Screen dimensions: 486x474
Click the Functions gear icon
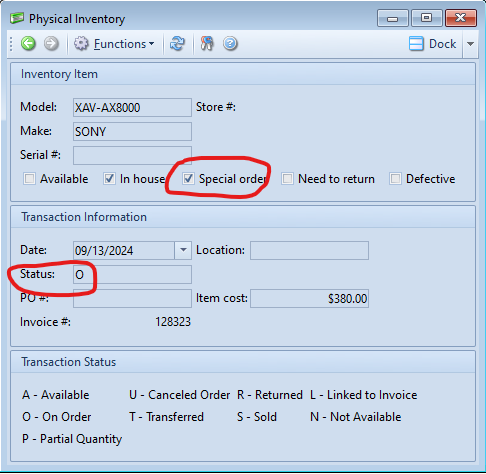click(81, 44)
